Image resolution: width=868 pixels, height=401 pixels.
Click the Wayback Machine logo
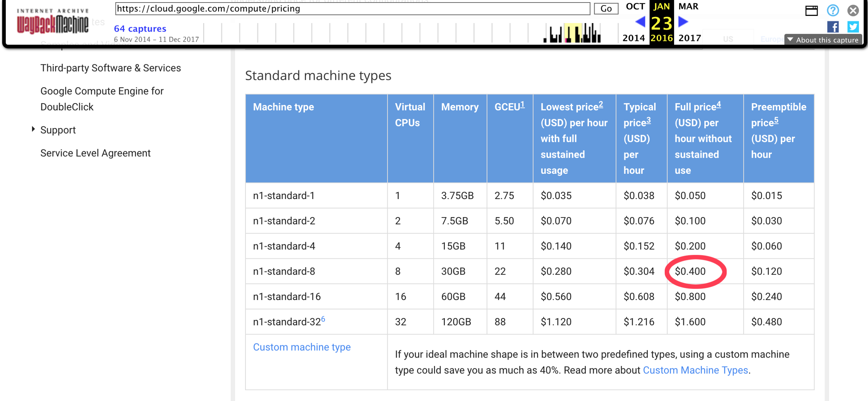click(x=53, y=22)
